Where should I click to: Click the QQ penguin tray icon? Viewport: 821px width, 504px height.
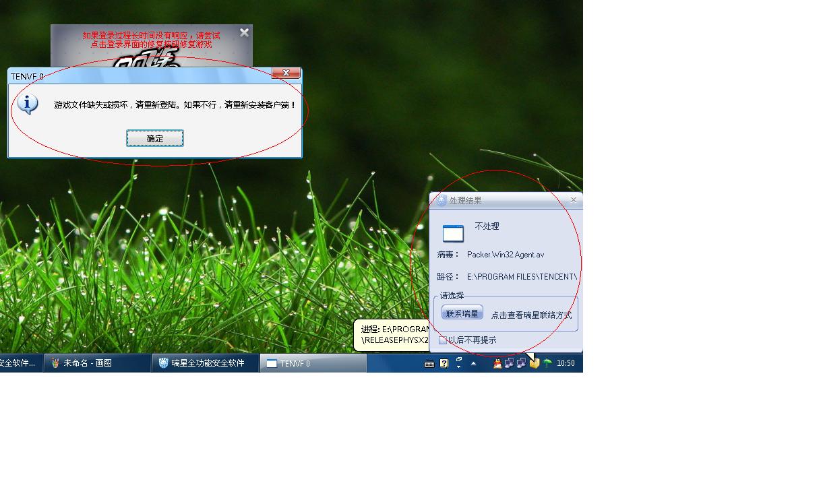(x=497, y=363)
